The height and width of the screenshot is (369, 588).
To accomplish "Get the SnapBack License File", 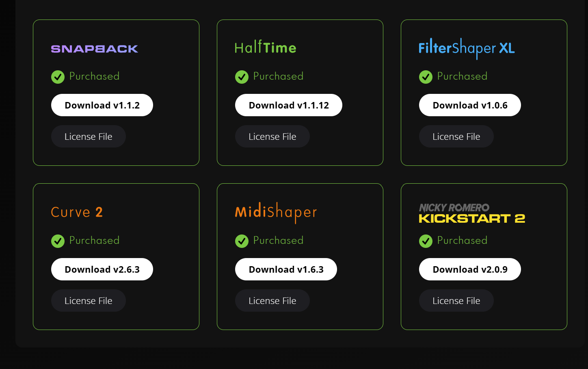I will pyautogui.click(x=89, y=137).
